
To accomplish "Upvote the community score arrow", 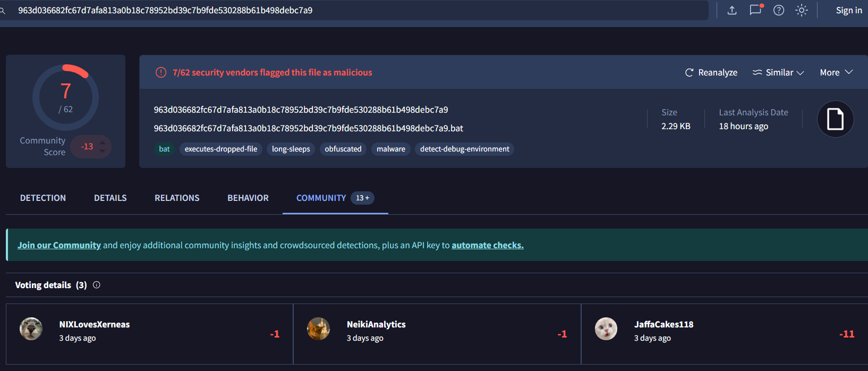I will (x=103, y=142).
